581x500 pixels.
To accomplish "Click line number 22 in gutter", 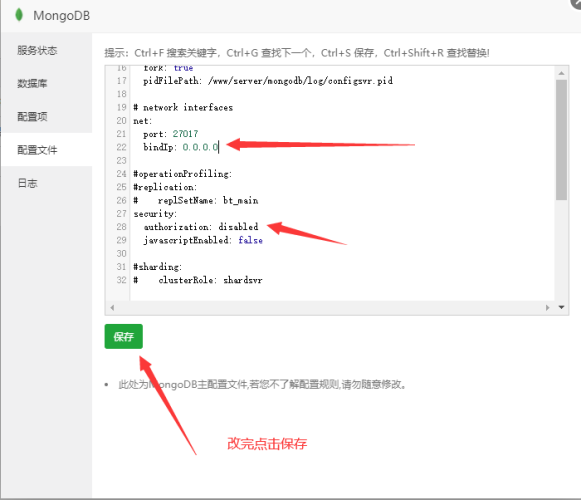I will pos(122,147).
